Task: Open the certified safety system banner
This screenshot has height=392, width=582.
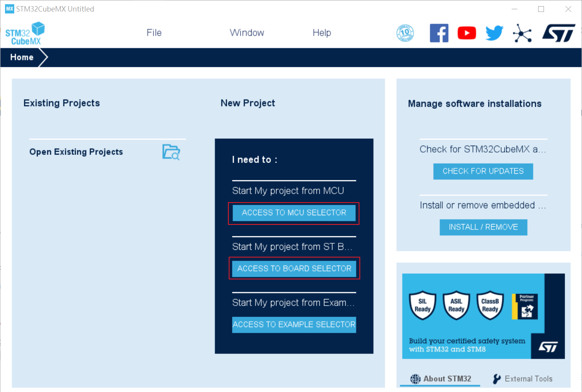Action: point(484,316)
